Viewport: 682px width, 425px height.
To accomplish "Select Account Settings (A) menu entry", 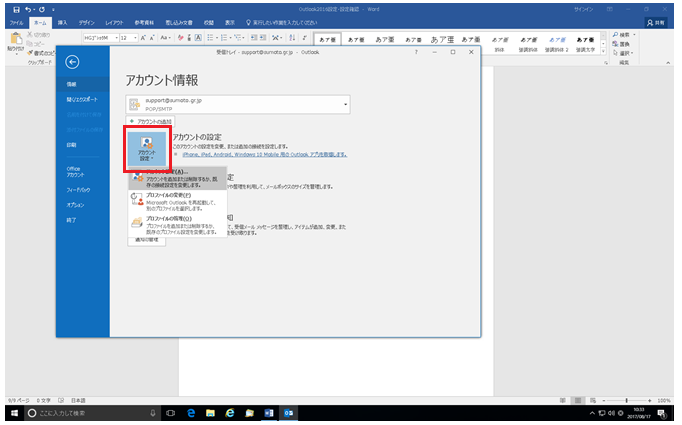I will (x=177, y=178).
